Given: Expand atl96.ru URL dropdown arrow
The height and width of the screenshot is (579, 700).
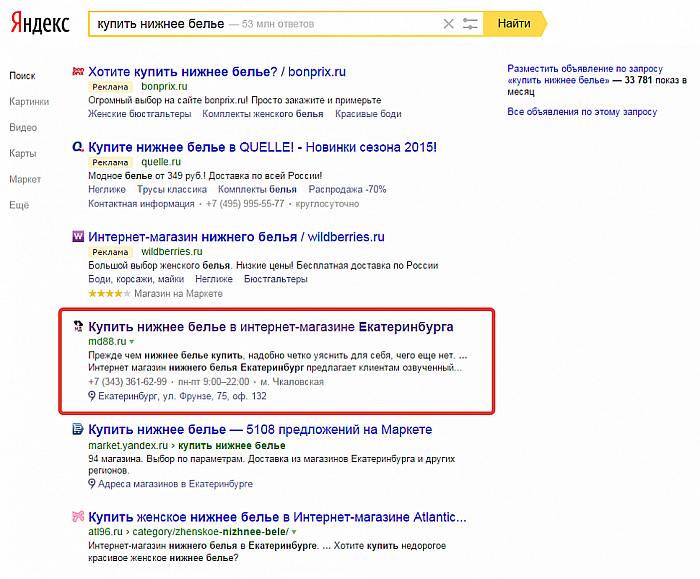Looking at the screenshot, I should pos(294,532).
